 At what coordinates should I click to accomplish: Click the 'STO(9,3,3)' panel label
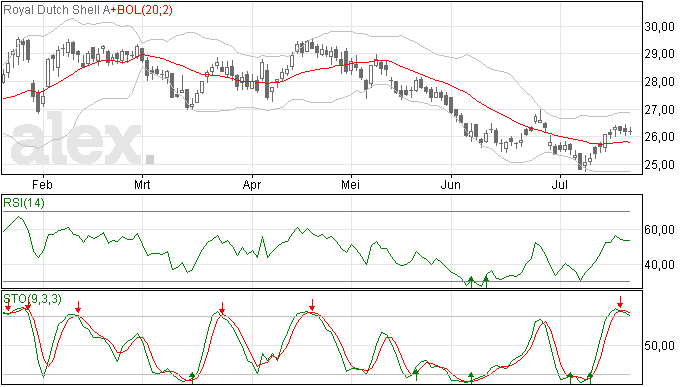tap(33, 299)
